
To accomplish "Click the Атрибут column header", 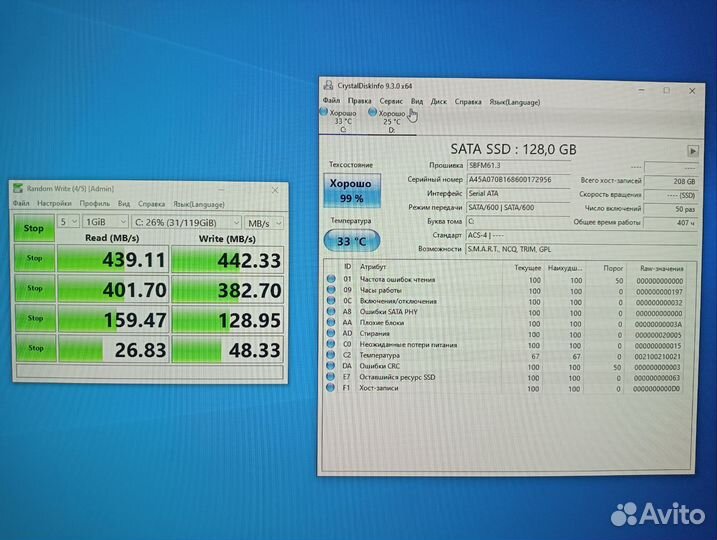I will (x=373, y=267).
